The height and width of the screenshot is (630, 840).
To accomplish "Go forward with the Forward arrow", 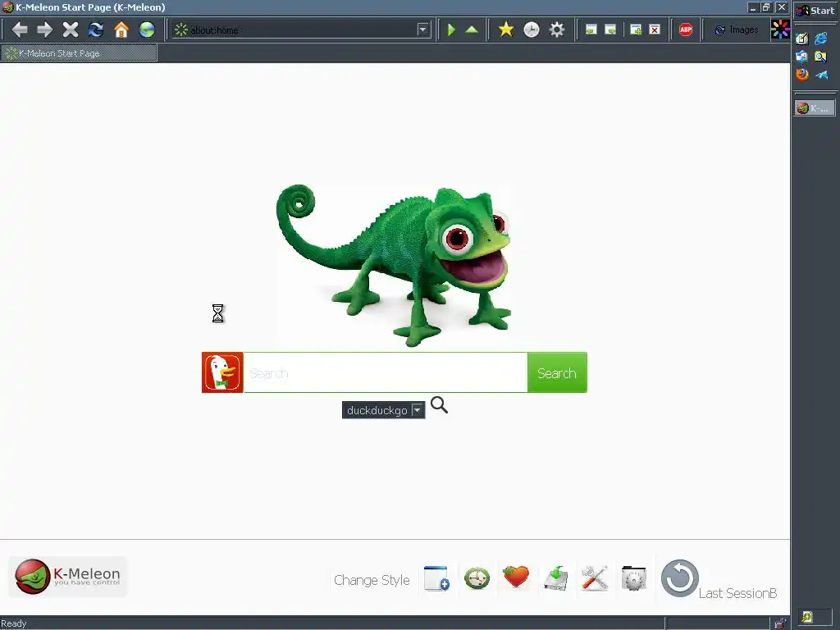I will coord(45,30).
